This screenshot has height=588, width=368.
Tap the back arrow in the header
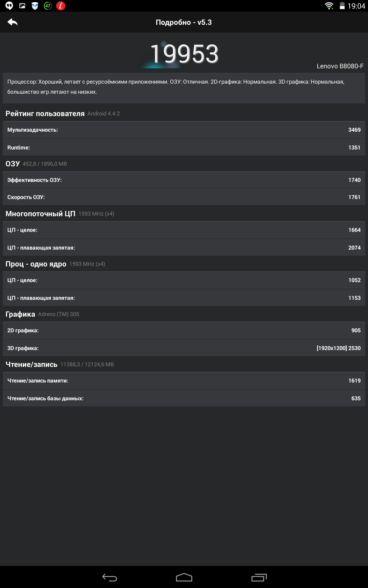coord(13,22)
